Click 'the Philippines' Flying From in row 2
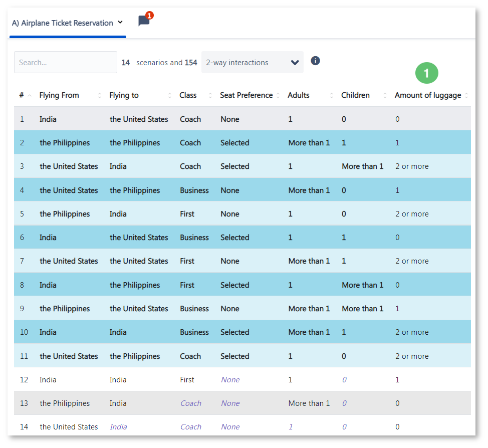Viewport: 488px width, 448px height. pyautogui.click(x=65, y=143)
